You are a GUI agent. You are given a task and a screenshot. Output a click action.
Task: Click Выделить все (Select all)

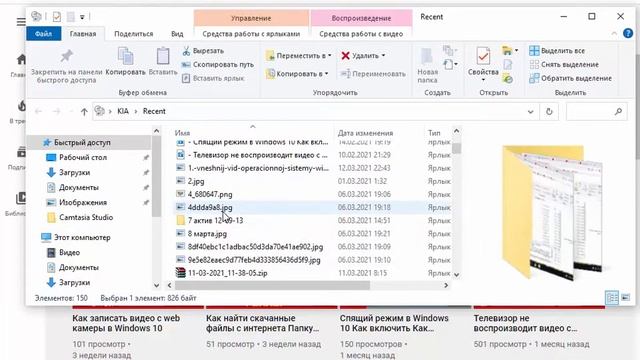tap(557, 51)
